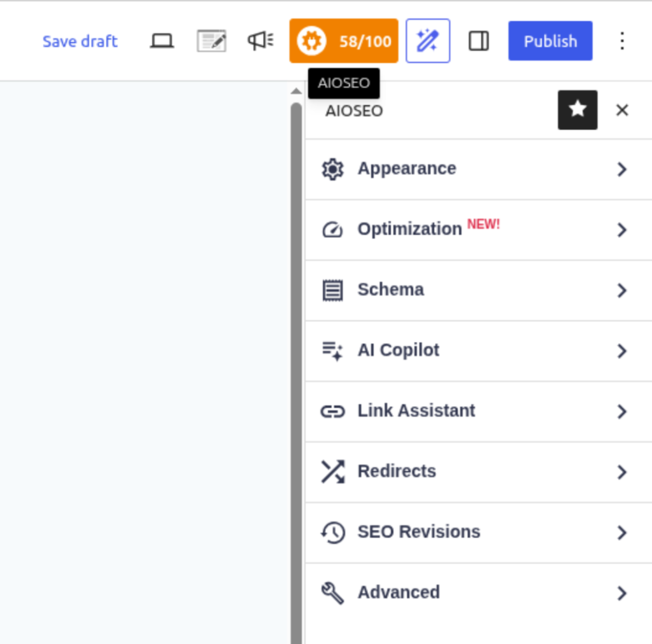Publish the post
The width and height of the screenshot is (652, 644).
[x=550, y=41]
